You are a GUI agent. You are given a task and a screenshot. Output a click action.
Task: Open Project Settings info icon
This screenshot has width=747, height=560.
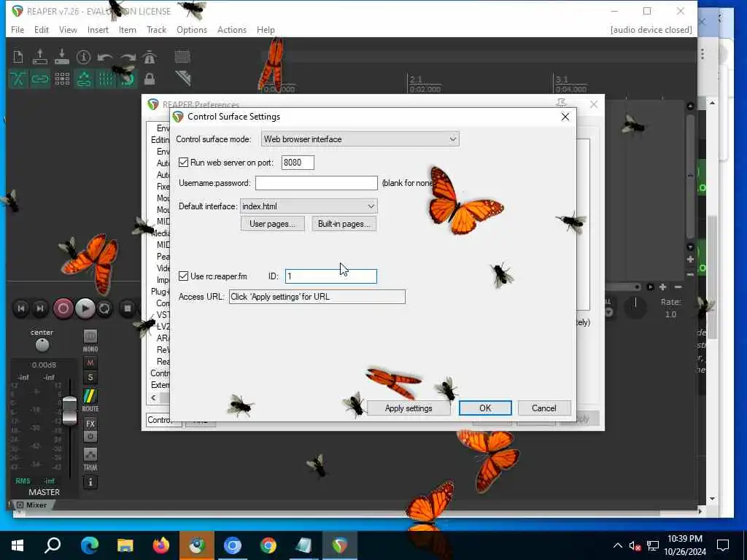pos(84,57)
